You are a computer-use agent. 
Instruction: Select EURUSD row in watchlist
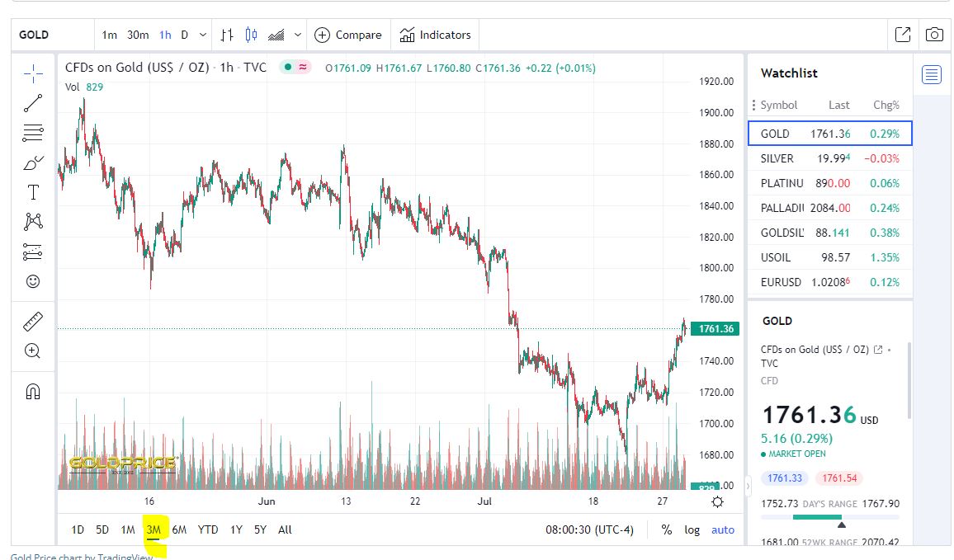tap(830, 282)
